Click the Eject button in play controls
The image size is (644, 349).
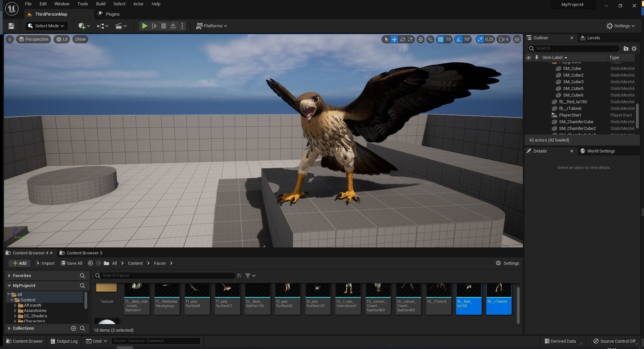(x=173, y=26)
